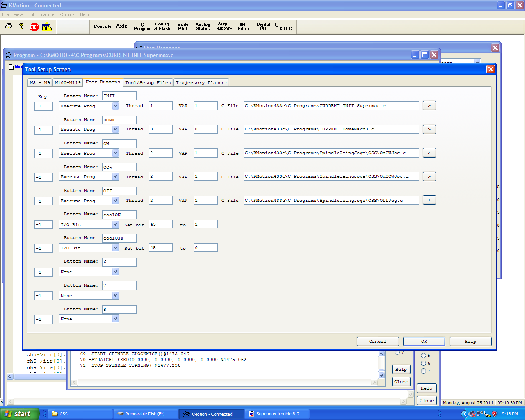Click OK in Tool Setup Screen
Image resolution: width=525 pixels, height=420 pixels.
click(x=424, y=342)
